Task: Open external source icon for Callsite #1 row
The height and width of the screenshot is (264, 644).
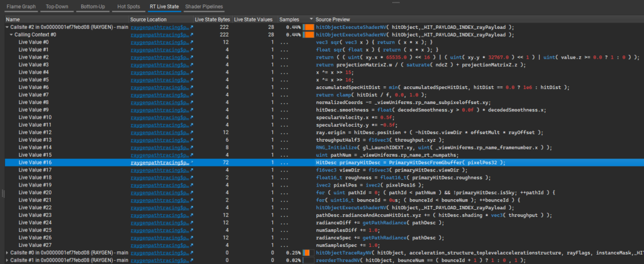Action: 191,260
